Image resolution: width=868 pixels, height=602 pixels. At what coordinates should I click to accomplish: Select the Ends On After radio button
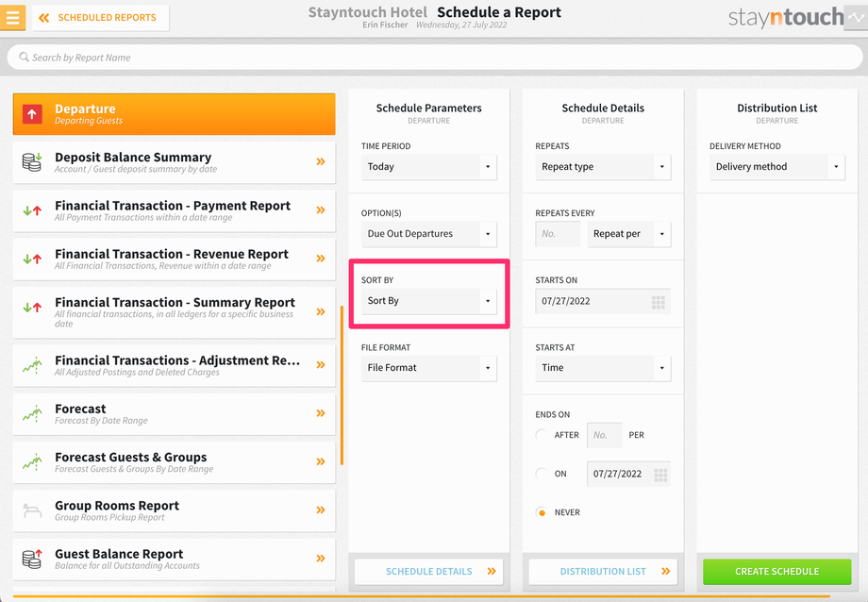[x=542, y=435]
